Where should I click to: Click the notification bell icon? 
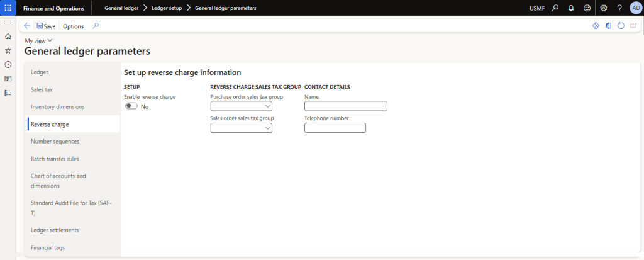(x=570, y=8)
